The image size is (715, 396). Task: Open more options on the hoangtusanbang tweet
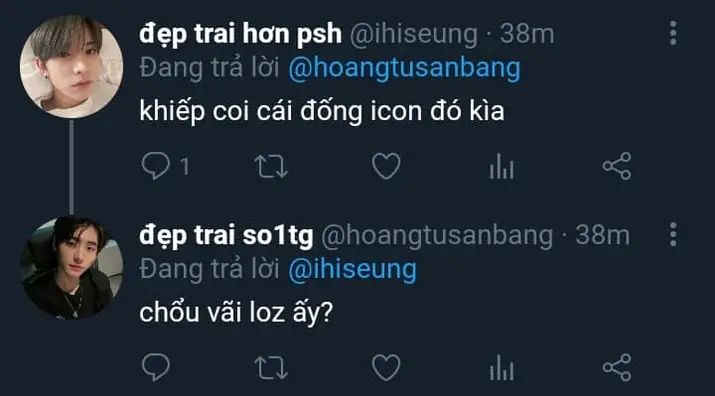673,234
